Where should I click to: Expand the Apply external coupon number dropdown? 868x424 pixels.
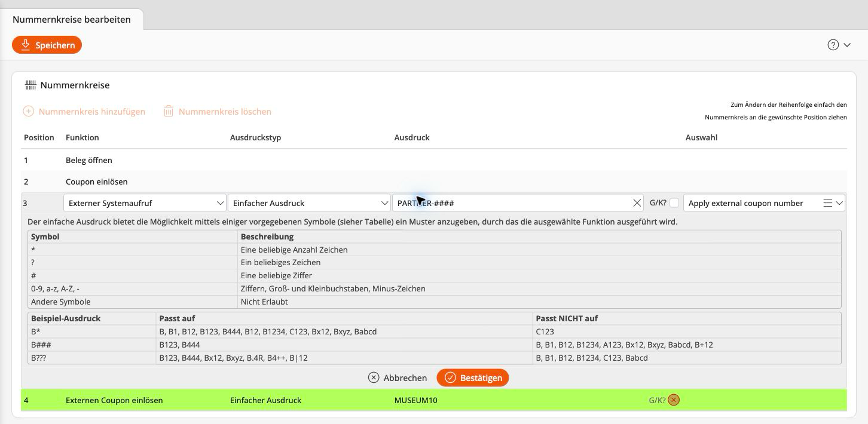click(x=840, y=203)
